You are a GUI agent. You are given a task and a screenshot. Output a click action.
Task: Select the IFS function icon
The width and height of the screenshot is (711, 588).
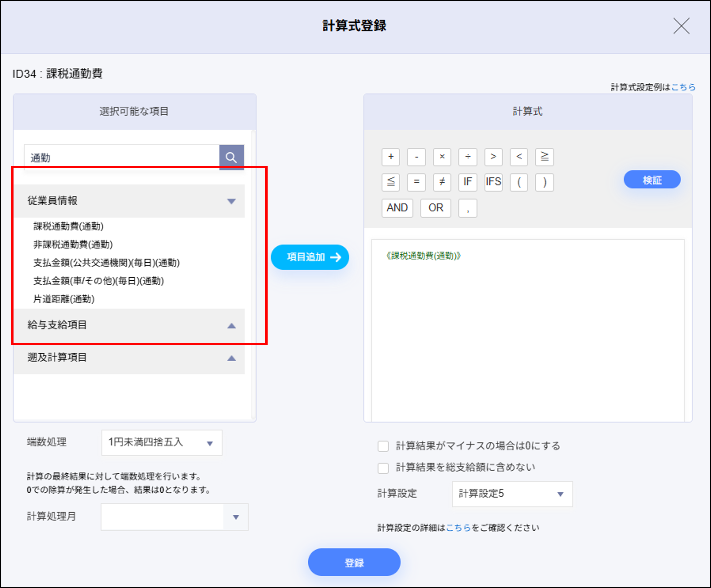point(493,182)
